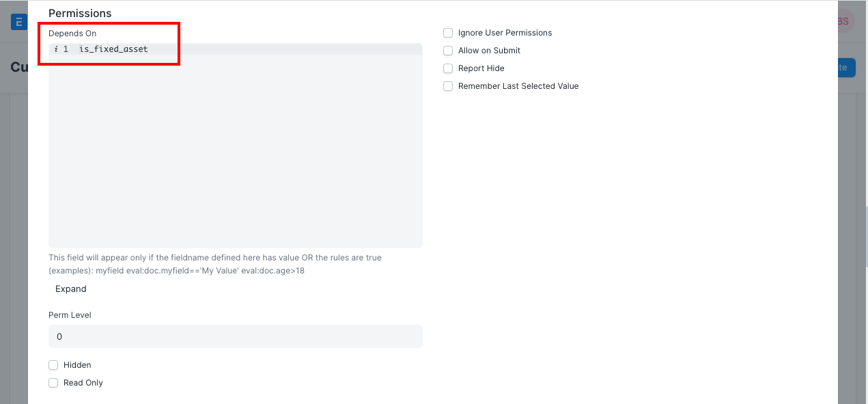Click the blue Update button at top right
This screenshot has height=404, width=868.
847,67
